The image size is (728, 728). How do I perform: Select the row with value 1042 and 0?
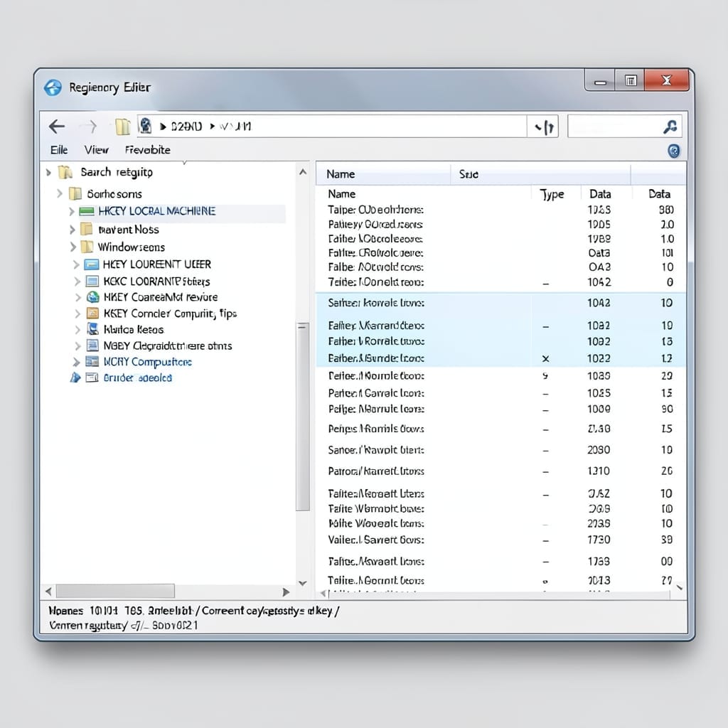[500, 282]
